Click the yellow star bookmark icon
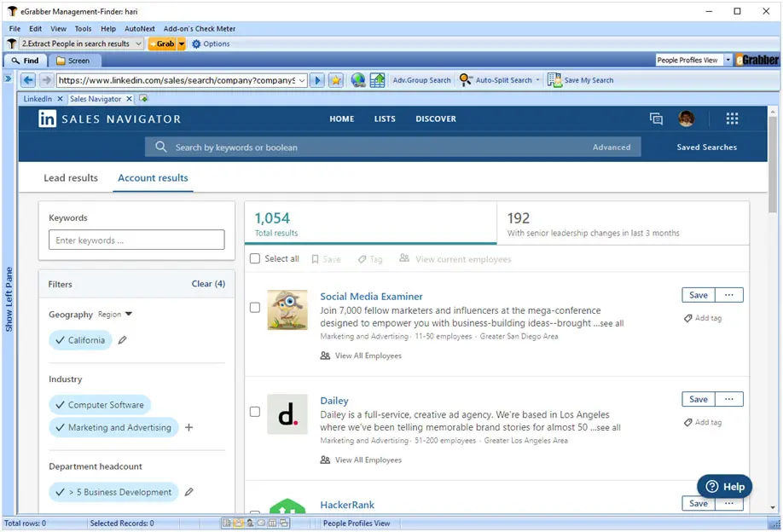 click(336, 80)
